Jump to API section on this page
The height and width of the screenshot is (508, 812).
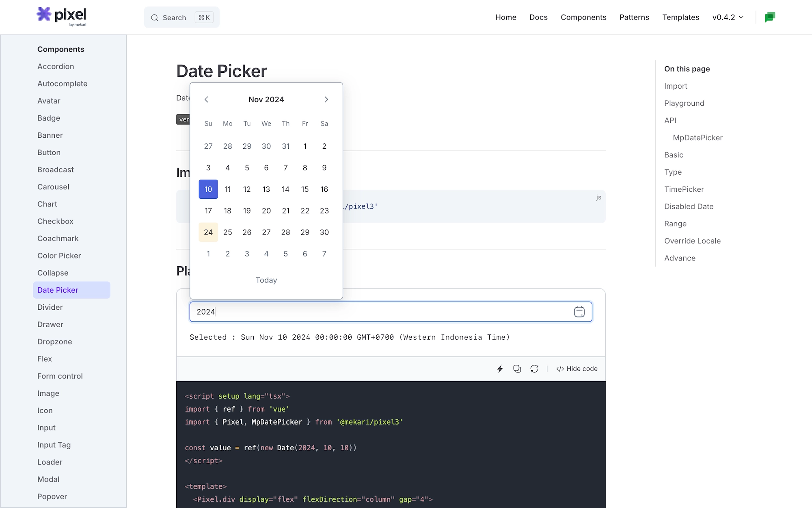[x=670, y=120]
